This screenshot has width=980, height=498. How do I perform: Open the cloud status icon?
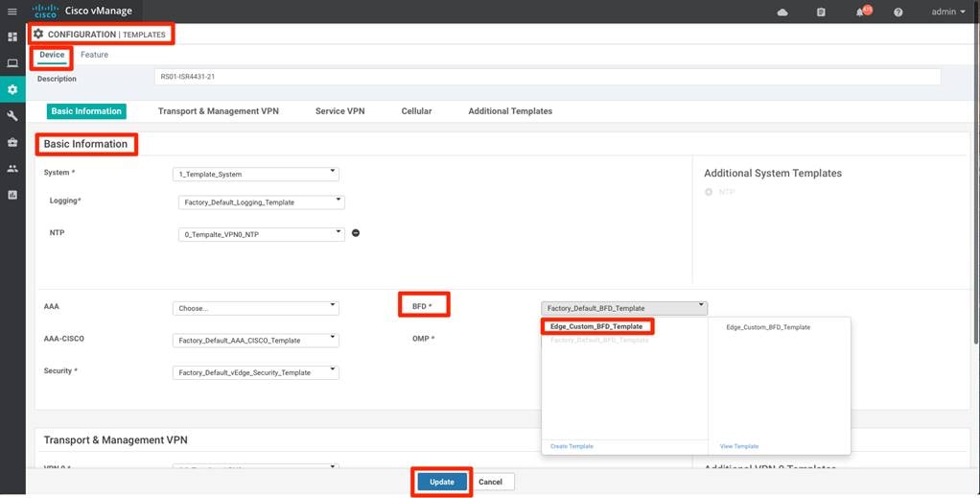[782, 12]
